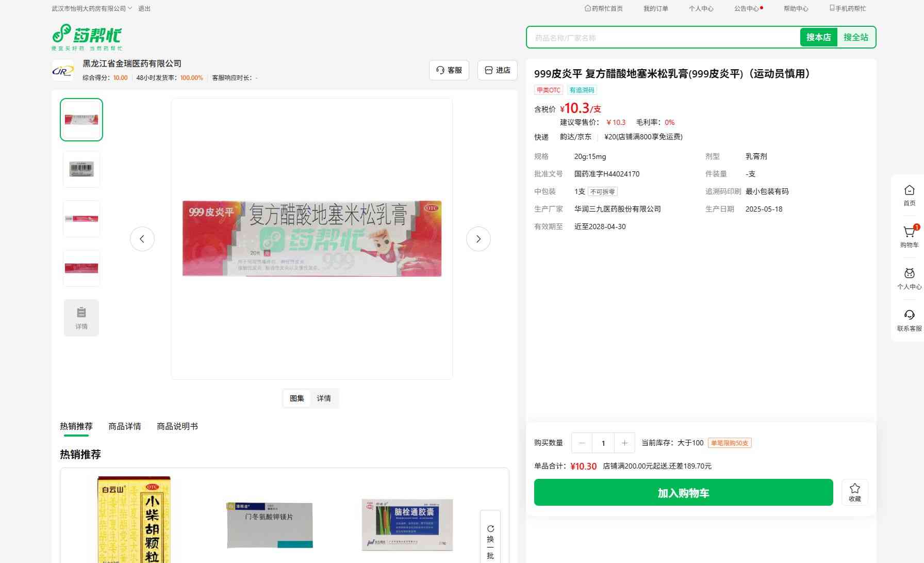The width and height of the screenshot is (924, 563).
Task: Open the 商品详情 tab
Action: point(124,426)
